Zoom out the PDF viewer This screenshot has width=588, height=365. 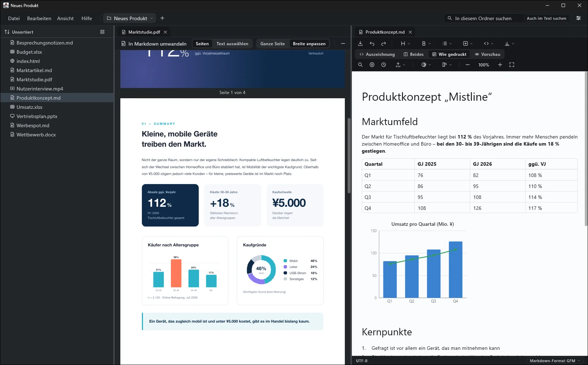[343, 43]
